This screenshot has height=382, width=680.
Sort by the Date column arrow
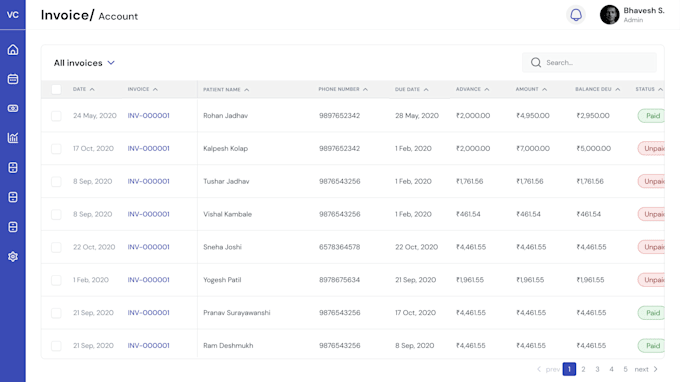[x=92, y=89]
